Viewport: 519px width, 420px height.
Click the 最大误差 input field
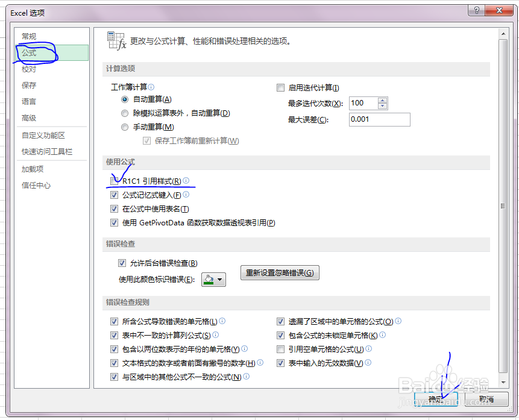pos(380,119)
